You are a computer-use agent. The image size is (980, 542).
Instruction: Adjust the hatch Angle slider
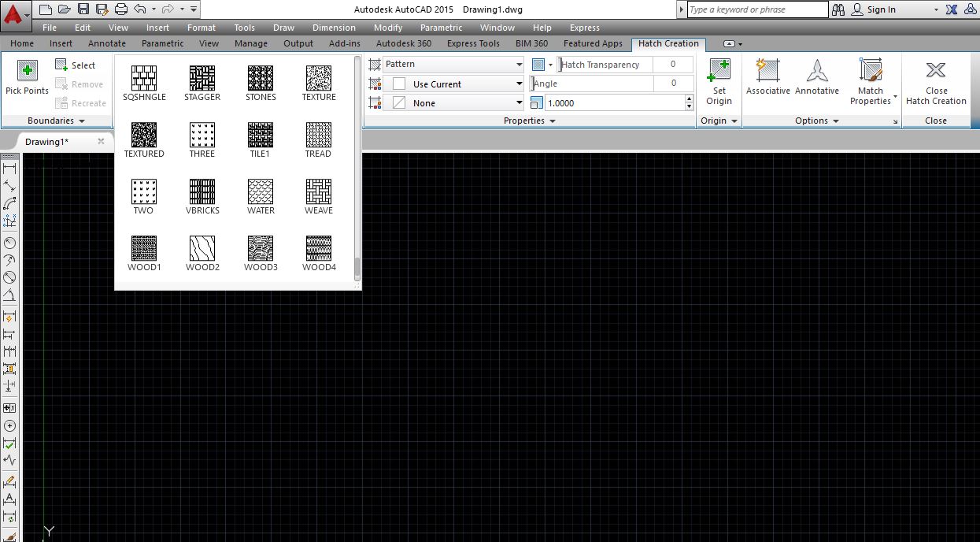coord(592,84)
